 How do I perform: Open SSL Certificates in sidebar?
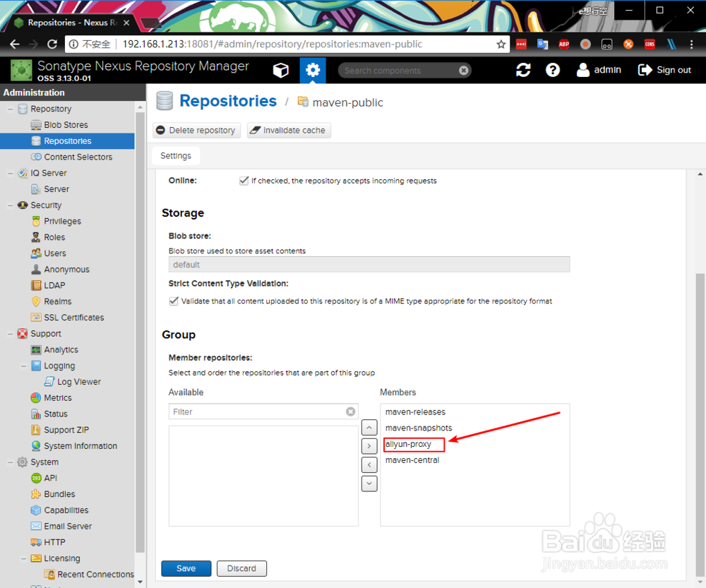point(74,318)
